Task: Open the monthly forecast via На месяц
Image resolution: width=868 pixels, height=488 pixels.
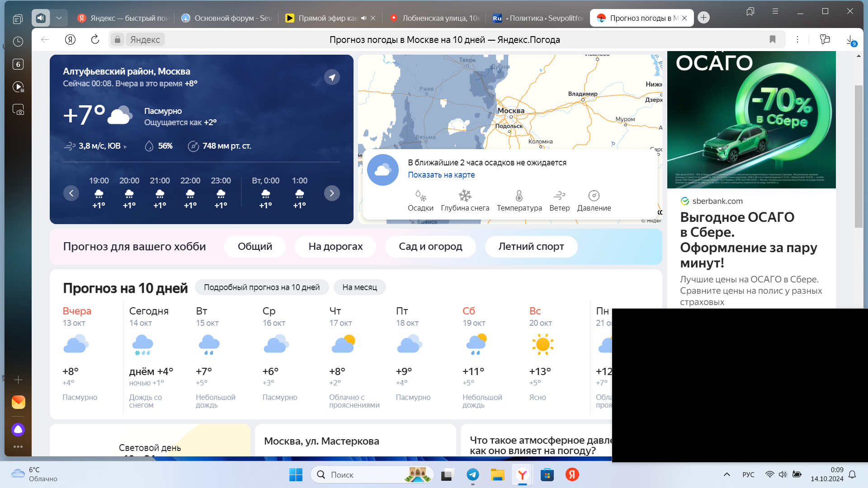Action: 359,287
